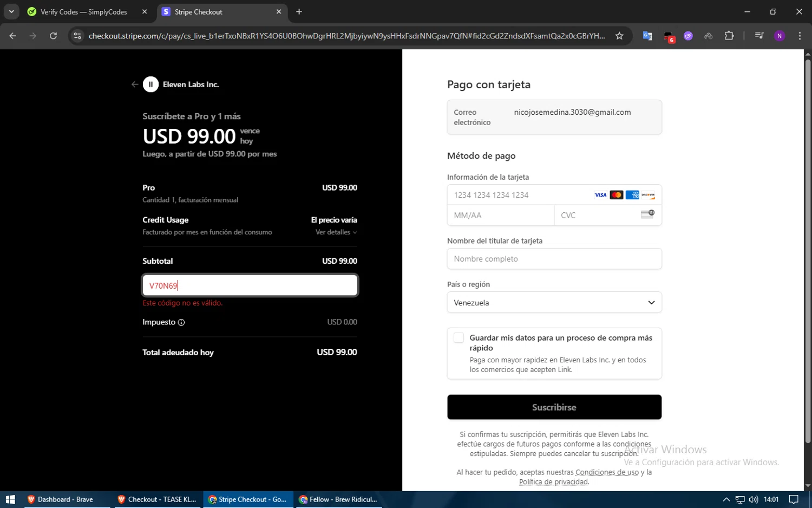Open network status tray icon

pyautogui.click(x=740, y=499)
